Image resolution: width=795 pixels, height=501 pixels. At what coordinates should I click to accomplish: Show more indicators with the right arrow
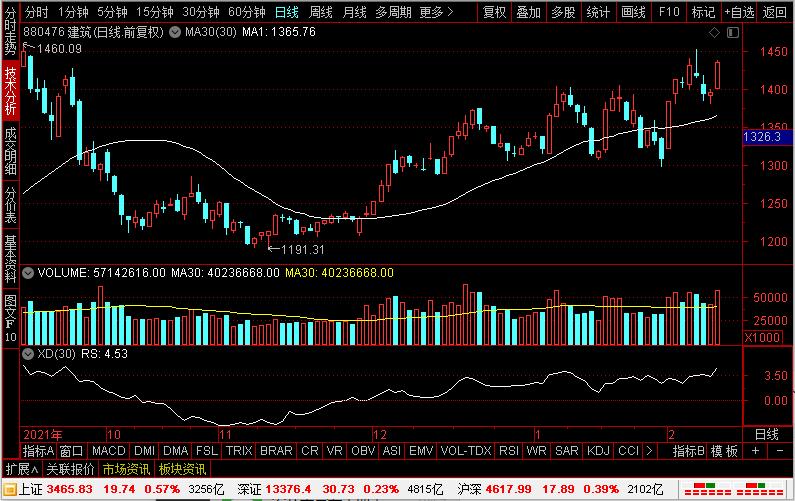pos(649,451)
